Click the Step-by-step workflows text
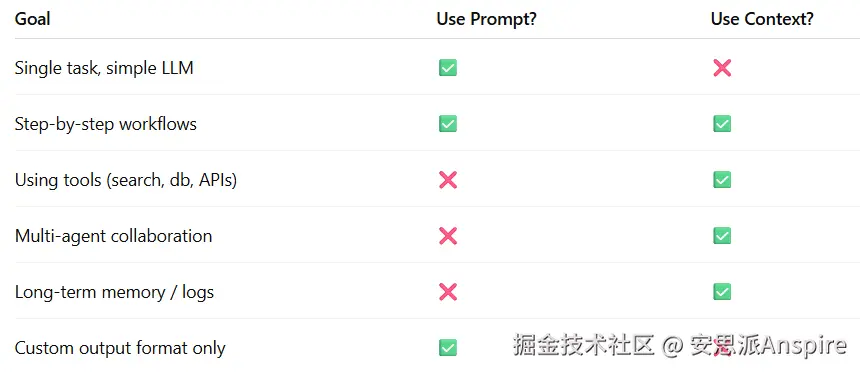860x372 pixels. 105,125
